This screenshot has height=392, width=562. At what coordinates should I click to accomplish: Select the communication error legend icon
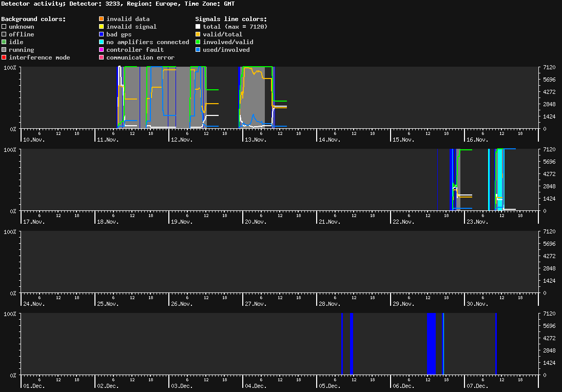click(x=102, y=57)
